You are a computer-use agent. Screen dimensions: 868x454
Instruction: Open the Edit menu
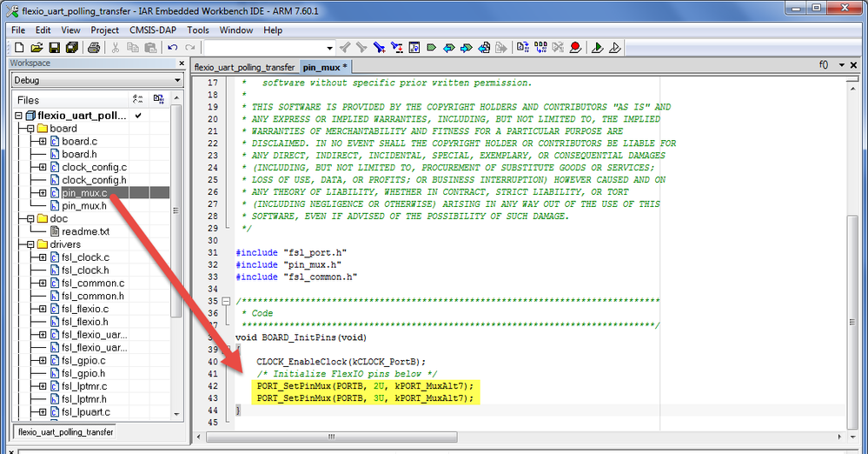point(43,30)
